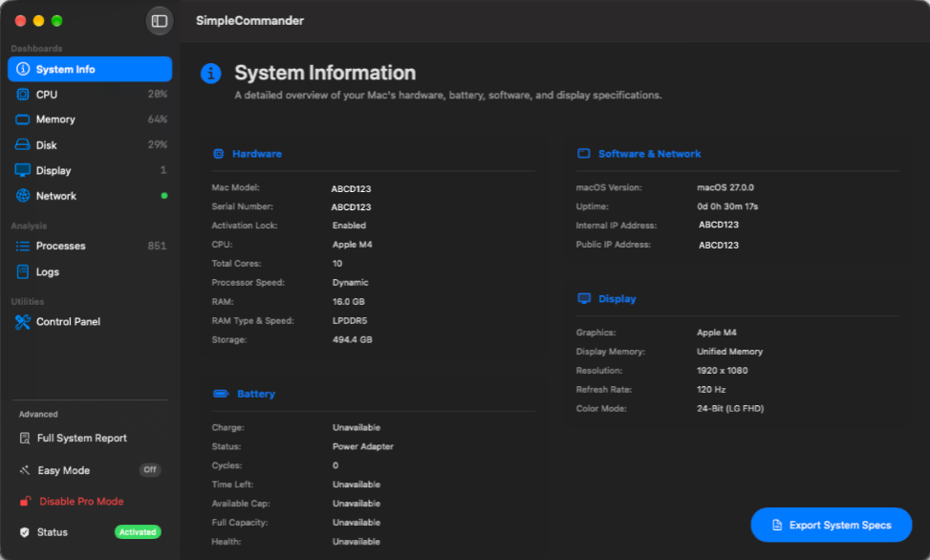Click the red unlock icon for Pro Mode

24,502
